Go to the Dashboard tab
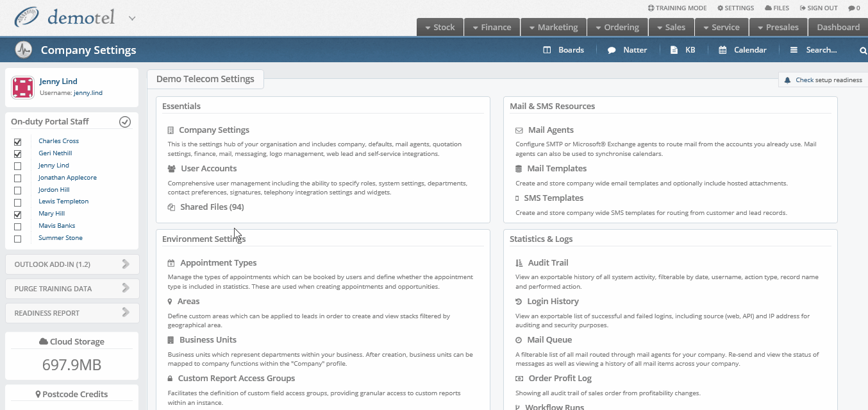The height and width of the screenshot is (410, 868). pos(838,27)
